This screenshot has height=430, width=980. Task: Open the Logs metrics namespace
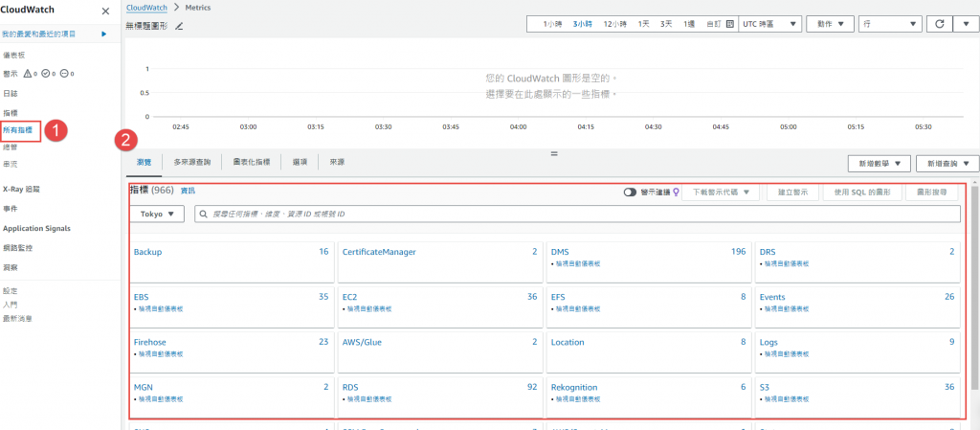pyautogui.click(x=768, y=342)
